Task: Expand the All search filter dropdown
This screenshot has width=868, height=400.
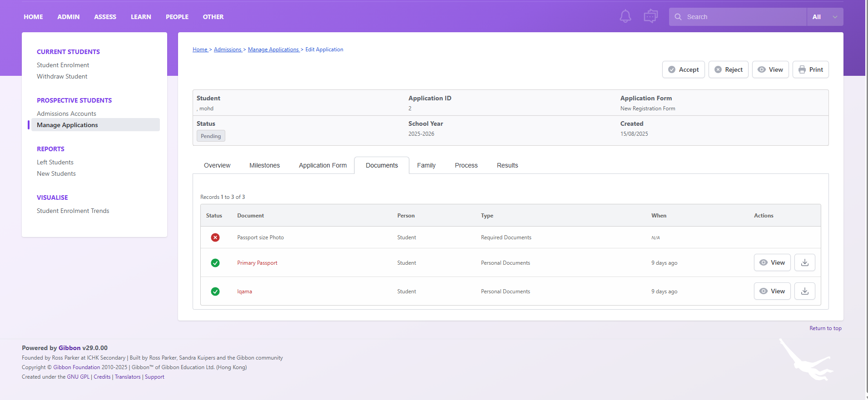Action: [825, 17]
